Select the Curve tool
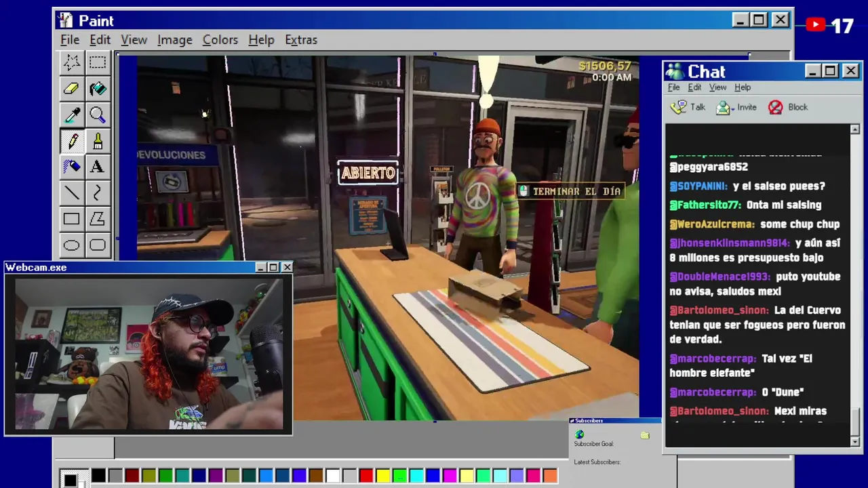 click(98, 193)
